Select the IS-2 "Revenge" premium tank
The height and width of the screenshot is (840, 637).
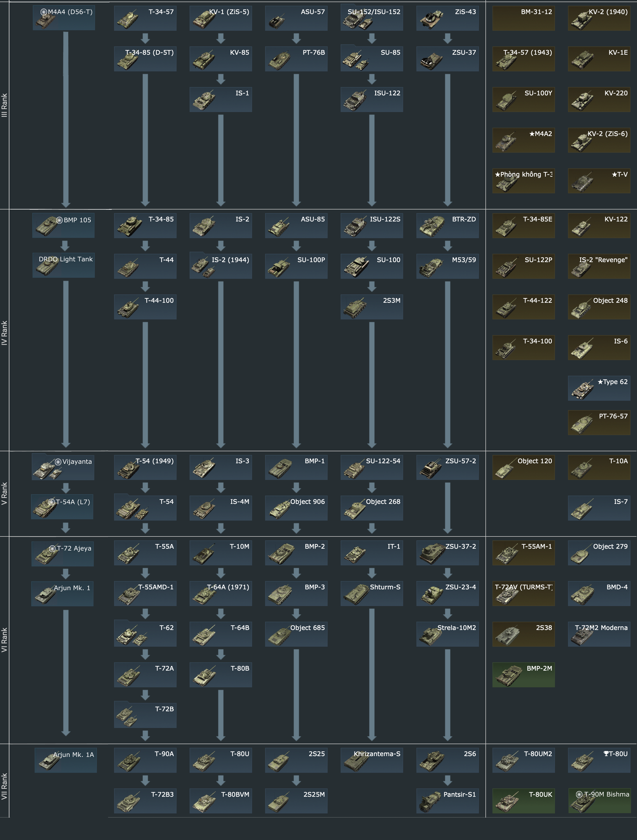click(599, 266)
